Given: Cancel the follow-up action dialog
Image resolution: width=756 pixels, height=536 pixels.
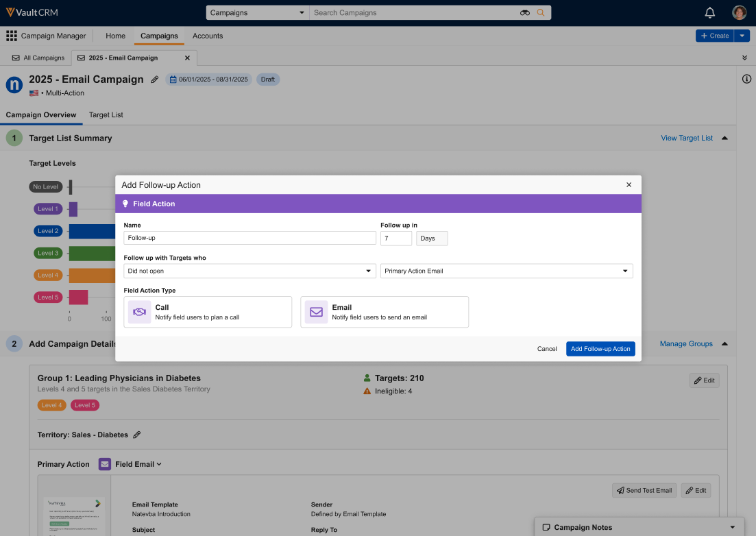Looking at the screenshot, I should [547, 349].
